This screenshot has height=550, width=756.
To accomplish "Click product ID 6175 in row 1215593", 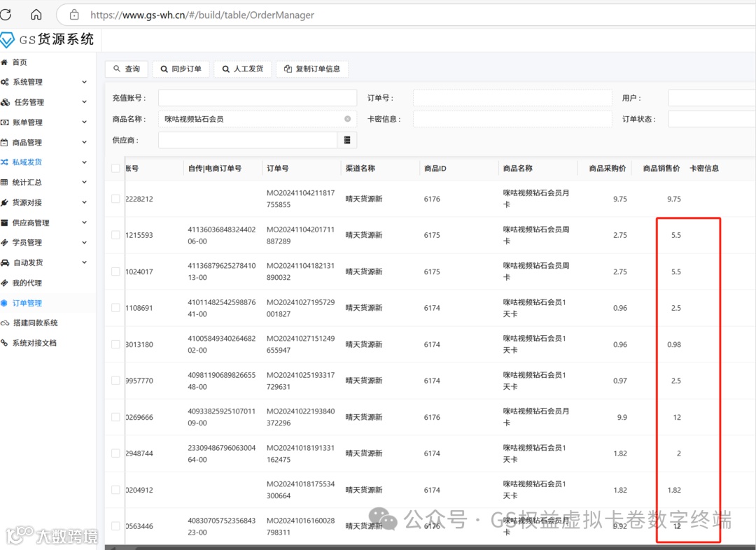I will pos(432,235).
